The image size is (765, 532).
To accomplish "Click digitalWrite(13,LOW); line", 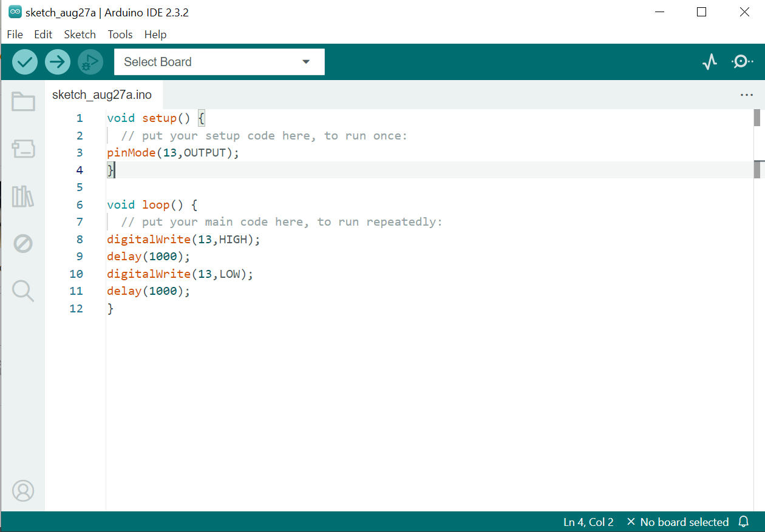I will tap(180, 274).
